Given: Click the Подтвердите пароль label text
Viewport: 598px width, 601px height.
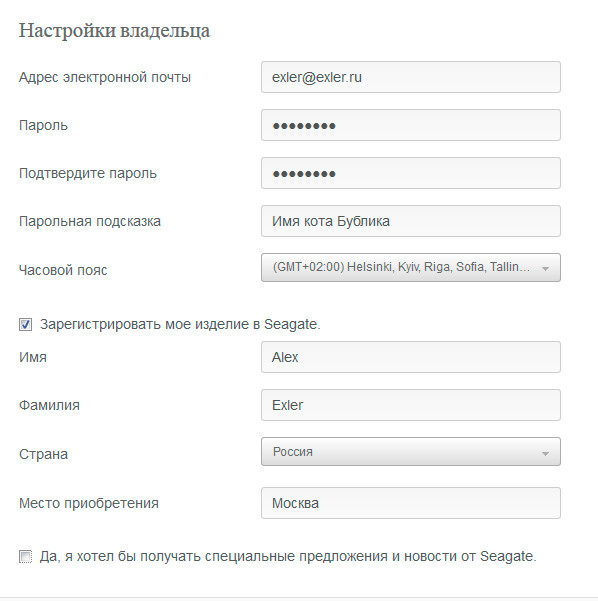Looking at the screenshot, I should click(x=88, y=174).
